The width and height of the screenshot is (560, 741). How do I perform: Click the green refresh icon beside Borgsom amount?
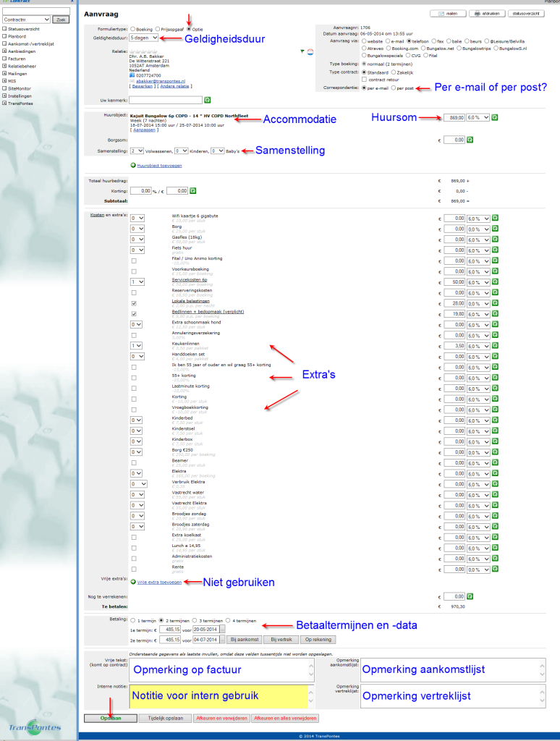470,140
